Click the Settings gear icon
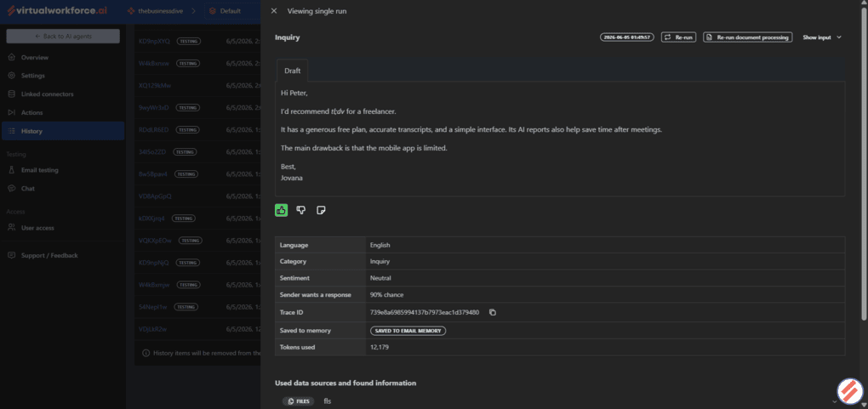This screenshot has width=868, height=409. pos(11,76)
